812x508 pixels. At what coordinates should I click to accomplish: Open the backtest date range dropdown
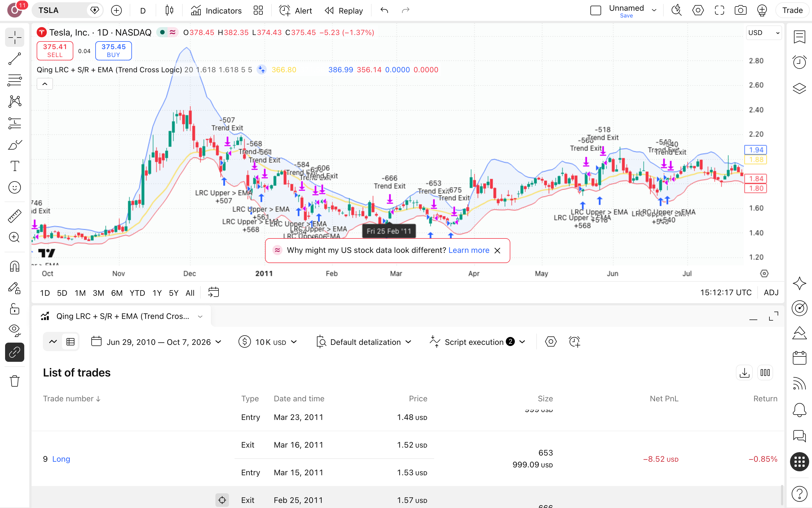click(157, 342)
